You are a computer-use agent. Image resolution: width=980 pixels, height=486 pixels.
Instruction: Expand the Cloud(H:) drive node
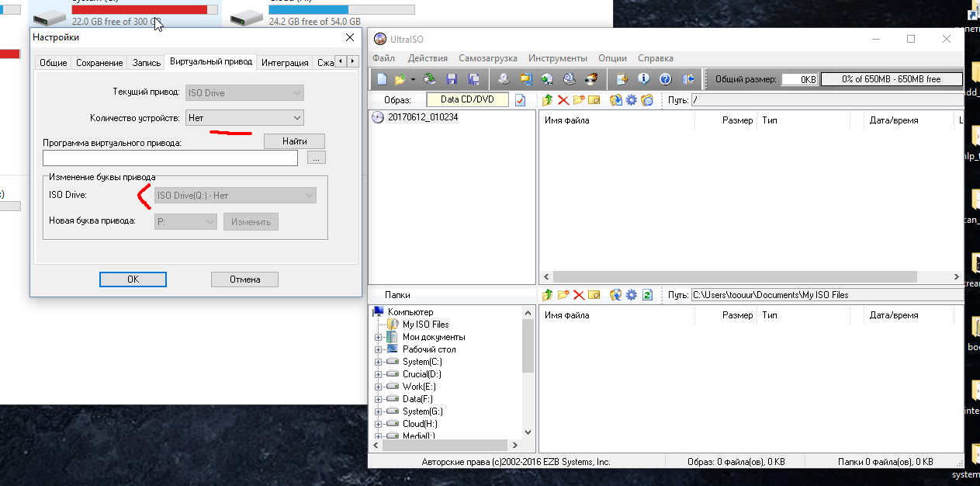pyautogui.click(x=379, y=424)
